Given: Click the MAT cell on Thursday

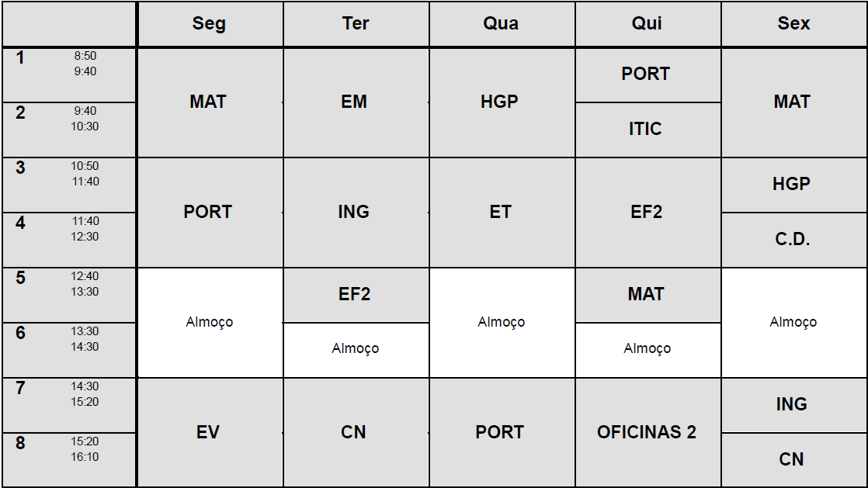Looking at the screenshot, I should [647, 295].
